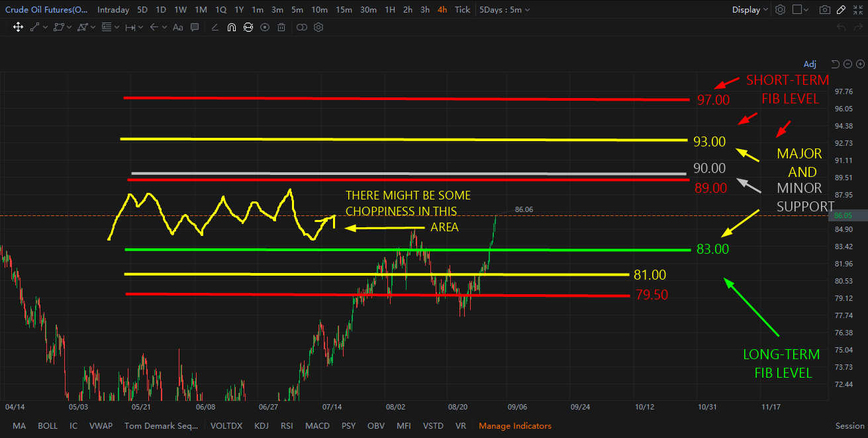This screenshot has width=868, height=438.
Task: Zoom out the chart with minus icon
Action: [847, 64]
